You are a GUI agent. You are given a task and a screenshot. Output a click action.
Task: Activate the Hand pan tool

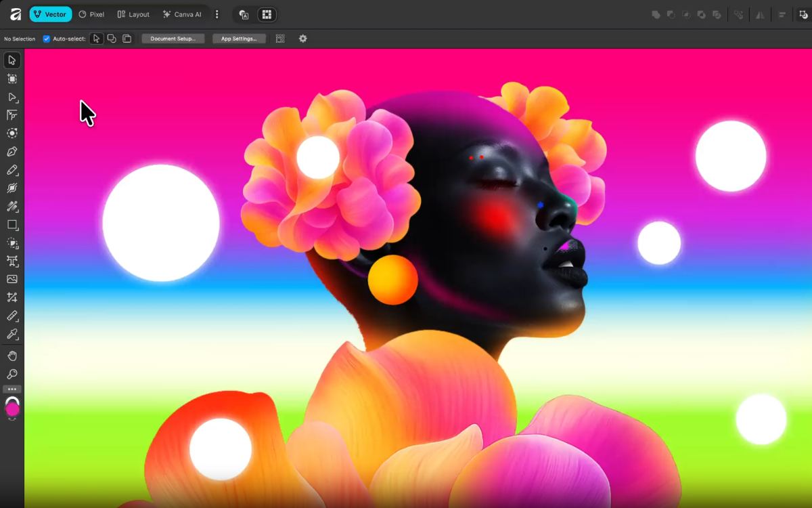(12, 356)
